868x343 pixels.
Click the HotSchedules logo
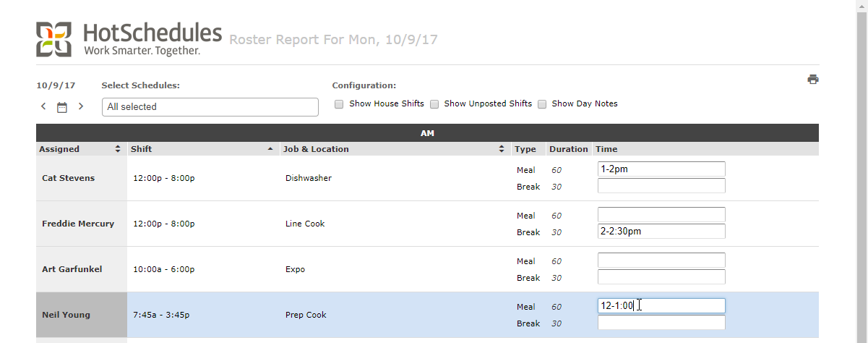[129, 40]
